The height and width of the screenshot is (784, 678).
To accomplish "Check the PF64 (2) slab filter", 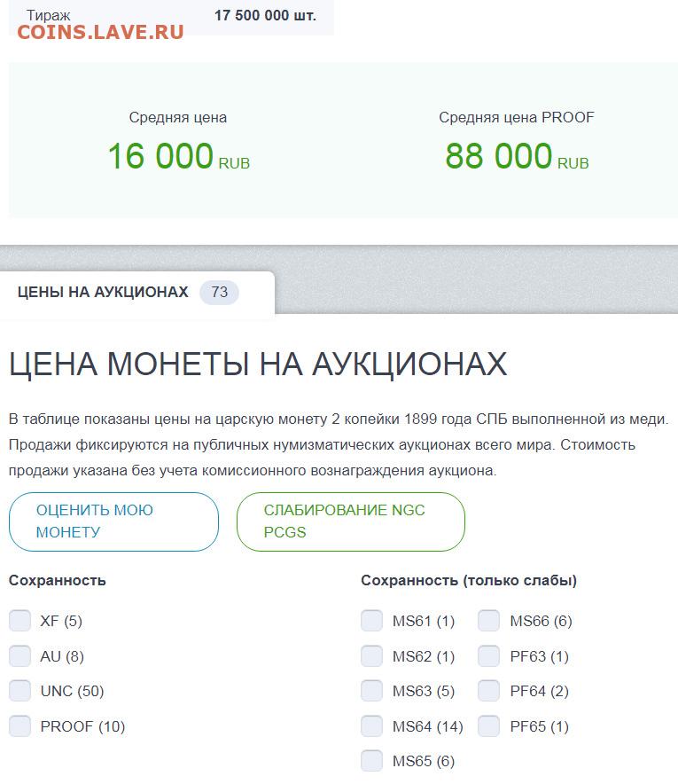I will tap(488, 691).
